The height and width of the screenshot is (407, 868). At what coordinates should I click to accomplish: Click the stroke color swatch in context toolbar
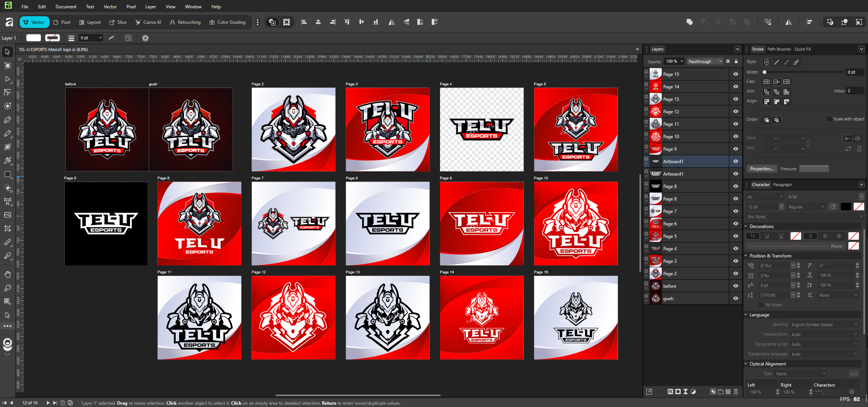53,38
